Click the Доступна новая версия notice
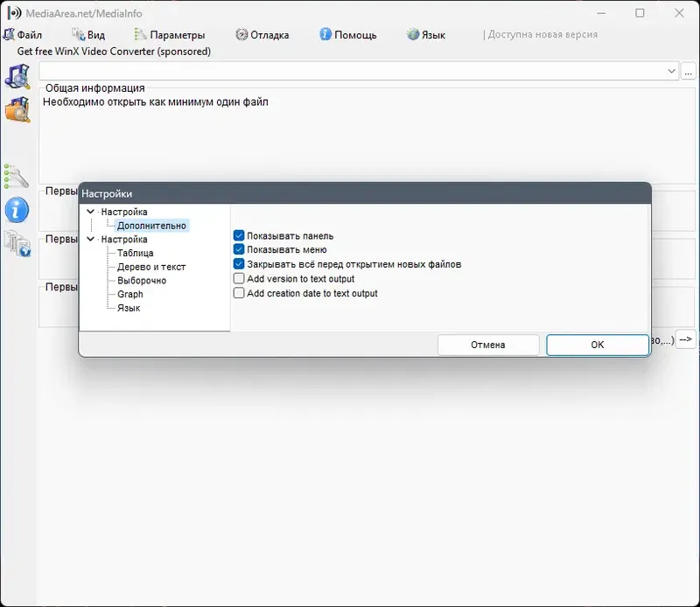The width and height of the screenshot is (700, 607). tap(542, 35)
